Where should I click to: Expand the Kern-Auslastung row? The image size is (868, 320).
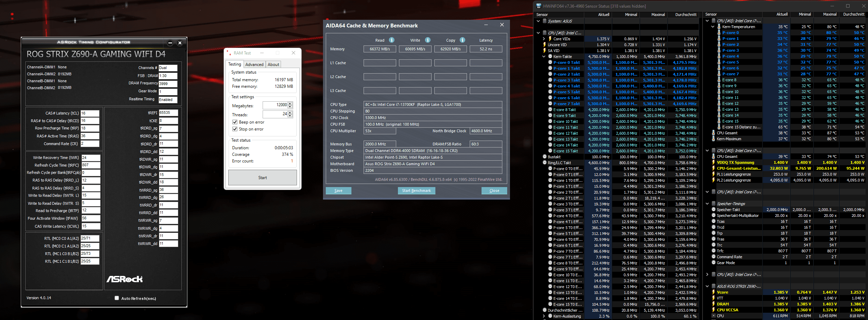pyautogui.click(x=544, y=316)
